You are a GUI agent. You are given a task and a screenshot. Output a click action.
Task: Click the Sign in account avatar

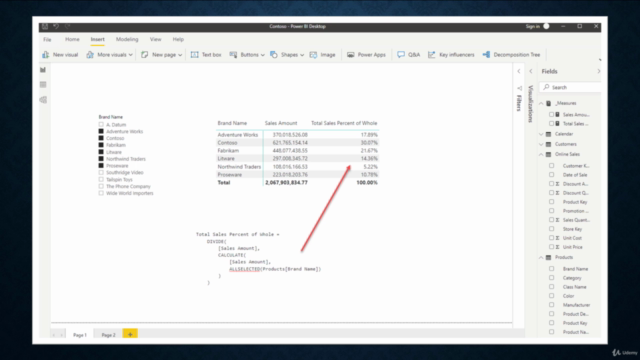(x=546, y=26)
